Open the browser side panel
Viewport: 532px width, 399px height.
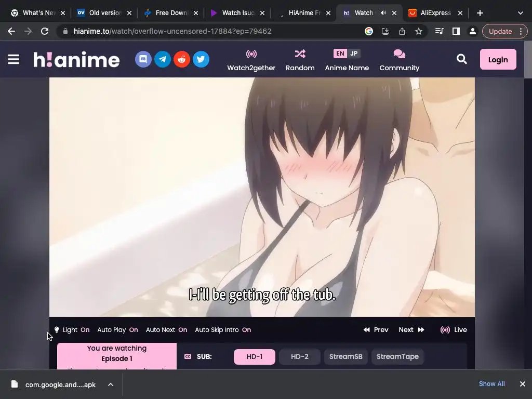point(456,31)
